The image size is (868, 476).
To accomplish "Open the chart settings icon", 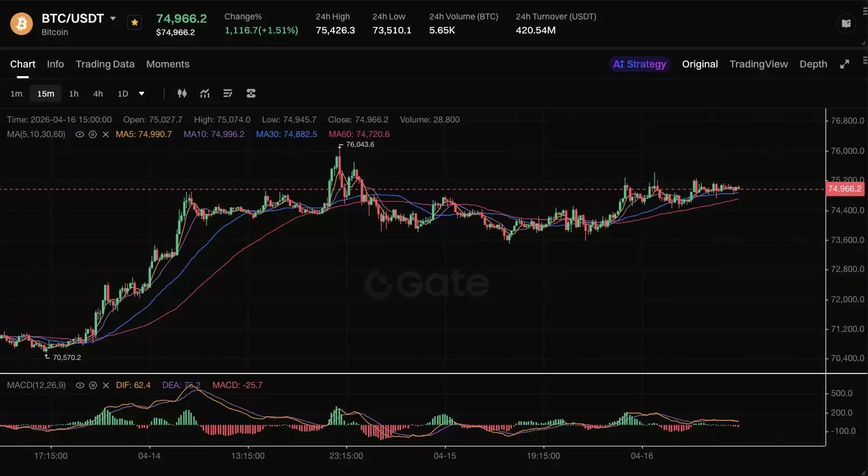I will pyautogui.click(x=251, y=93).
